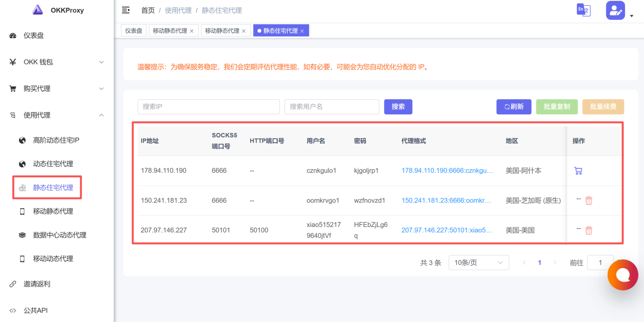Image resolution: width=644 pixels, height=322 pixels.
Task: Click the 刷新 refresh button
Action: coord(514,107)
